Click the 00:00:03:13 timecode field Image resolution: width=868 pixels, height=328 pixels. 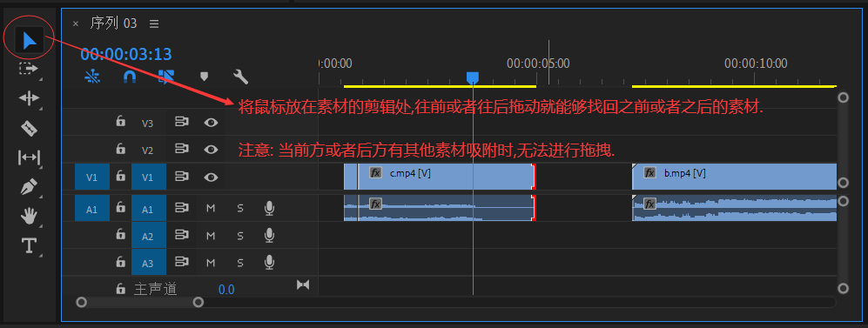click(x=125, y=54)
